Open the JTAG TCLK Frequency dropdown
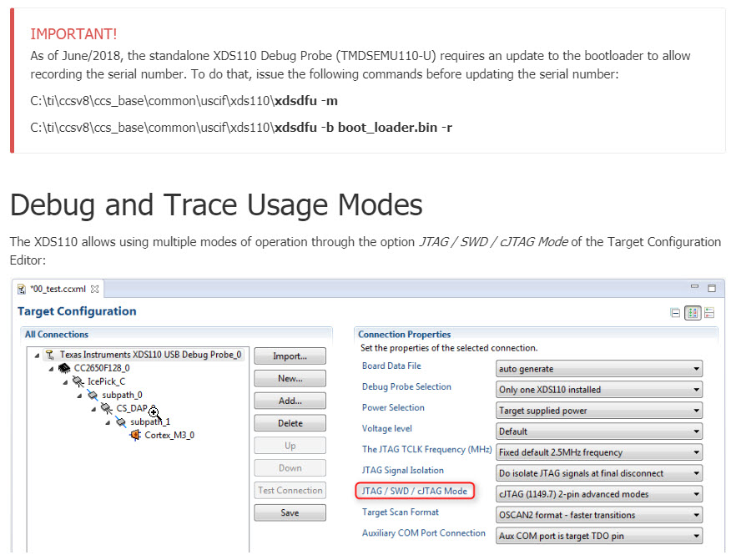The image size is (736, 560). (x=599, y=452)
